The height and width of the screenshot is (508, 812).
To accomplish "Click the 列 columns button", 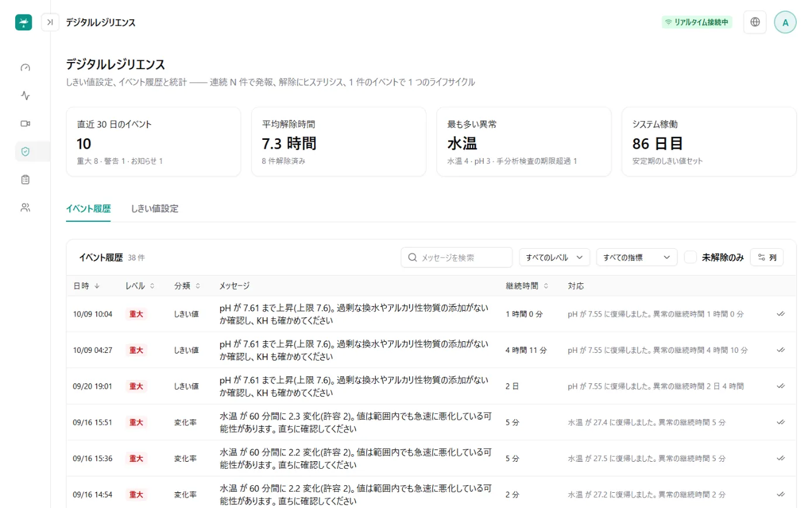I will pyautogui.click(x=766, y=257).
